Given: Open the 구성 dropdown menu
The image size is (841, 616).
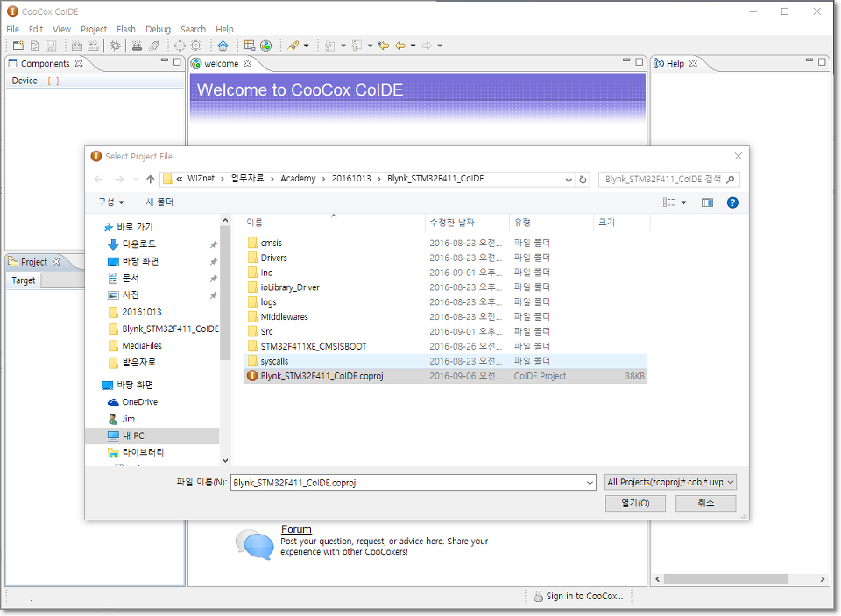Looking at the screenshot, I should click(110, 202).
